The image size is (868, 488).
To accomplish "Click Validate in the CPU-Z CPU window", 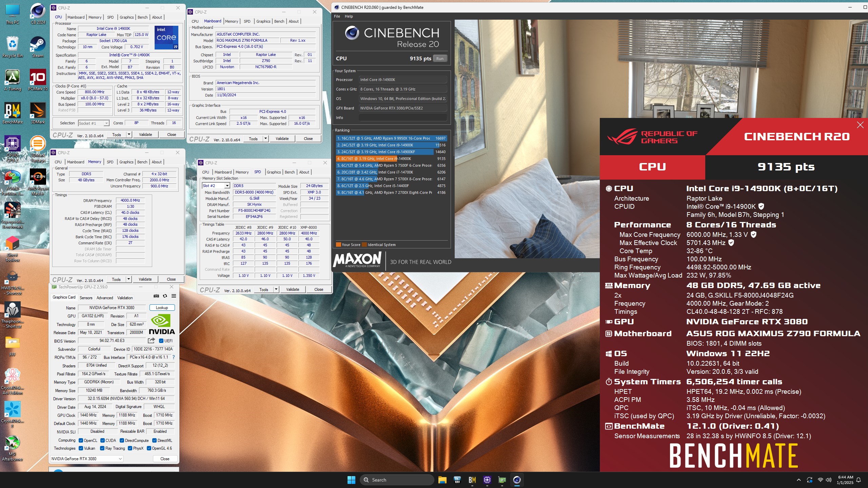I will [145, 135].
